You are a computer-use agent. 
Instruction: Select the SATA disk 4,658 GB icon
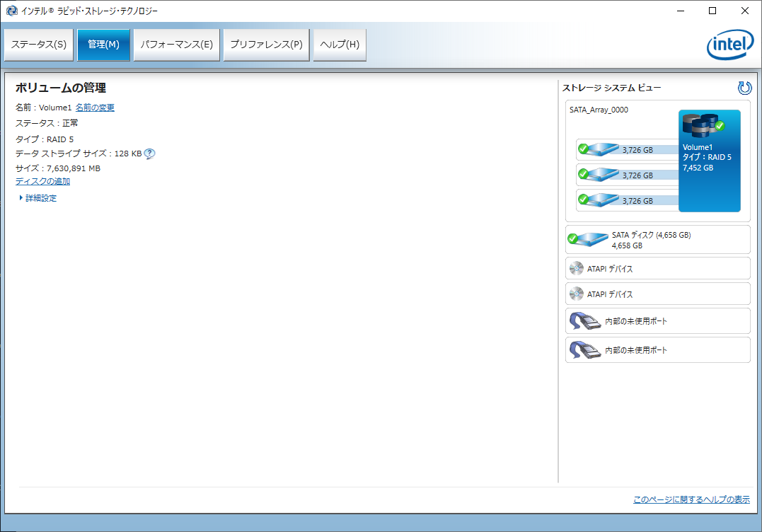[588, 239]
